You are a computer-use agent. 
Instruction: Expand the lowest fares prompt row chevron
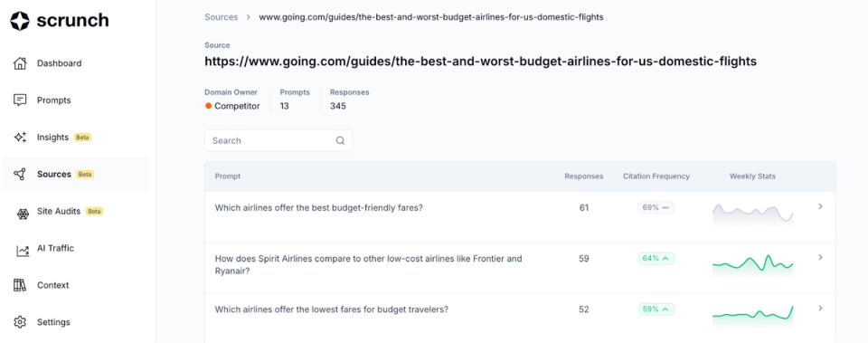pyautogui.click(x=820, y=308)
